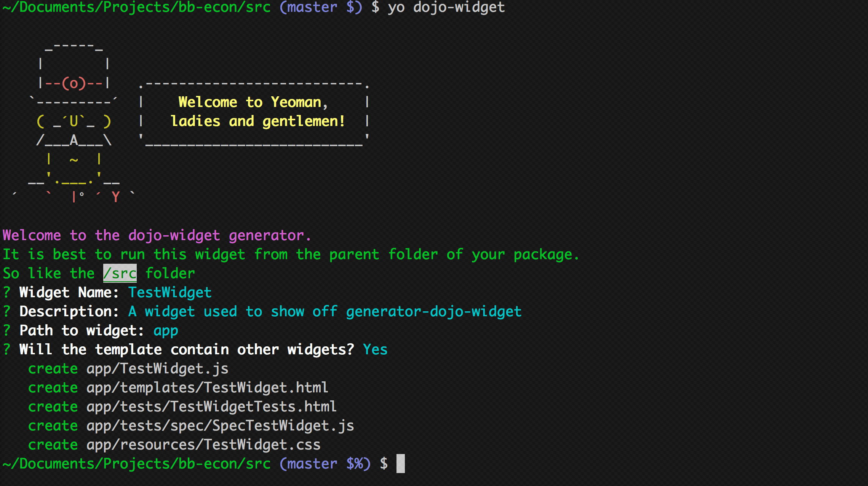The image size is (868, 486).
Task: Click app/templates/TestWidget.html file path
Action: click(207, 387)
